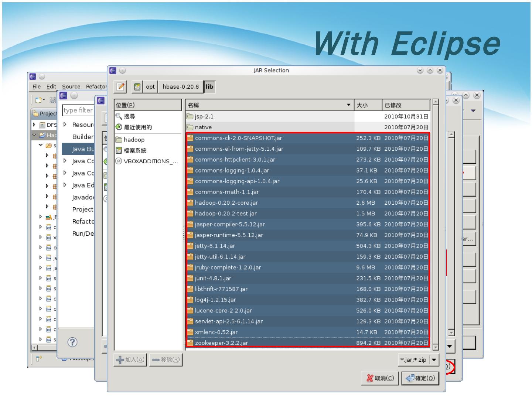Confirm selection with 確定(O) button

point(420,378)
